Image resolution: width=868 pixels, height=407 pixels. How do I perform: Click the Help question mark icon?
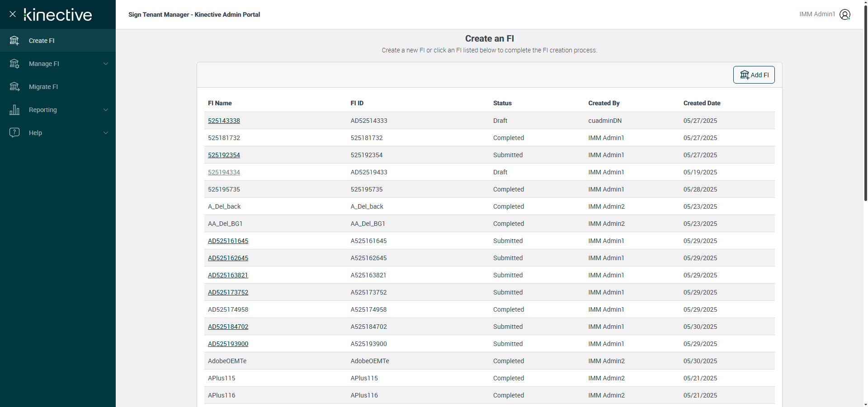(x=14, y=132)
